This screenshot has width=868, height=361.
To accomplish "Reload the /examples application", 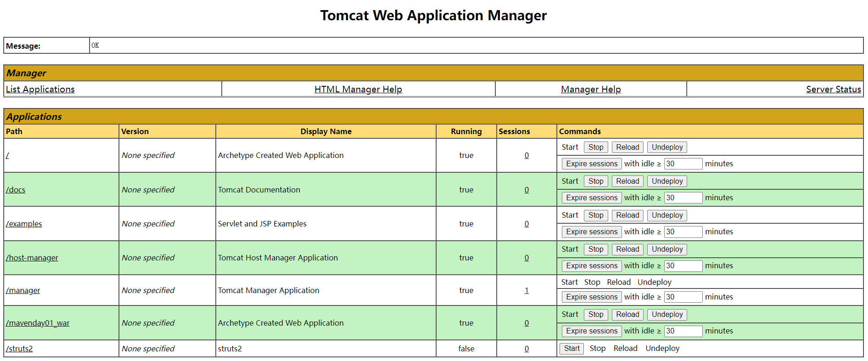I will pos(627,215).
